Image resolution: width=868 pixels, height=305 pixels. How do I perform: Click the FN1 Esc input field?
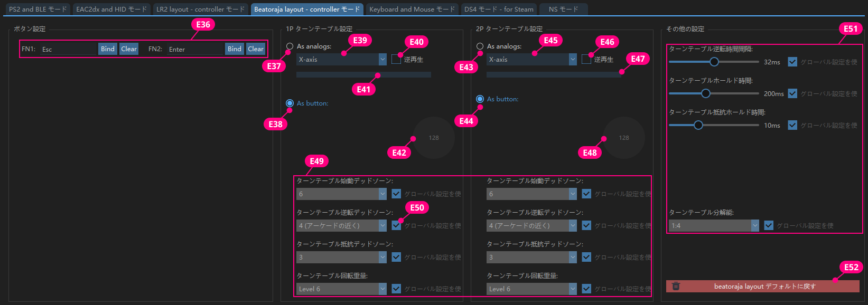pos(69,49)
